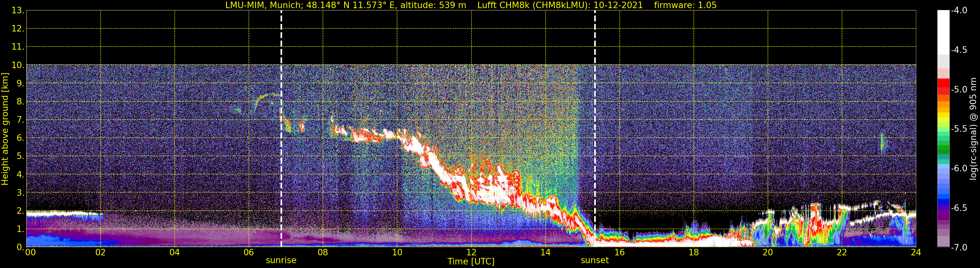Click the colorbar tick label '-4.0'

click(959, 11)
